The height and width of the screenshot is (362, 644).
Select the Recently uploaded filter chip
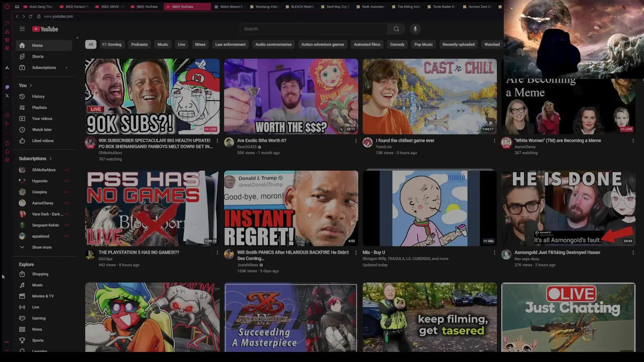coord(458,44)
